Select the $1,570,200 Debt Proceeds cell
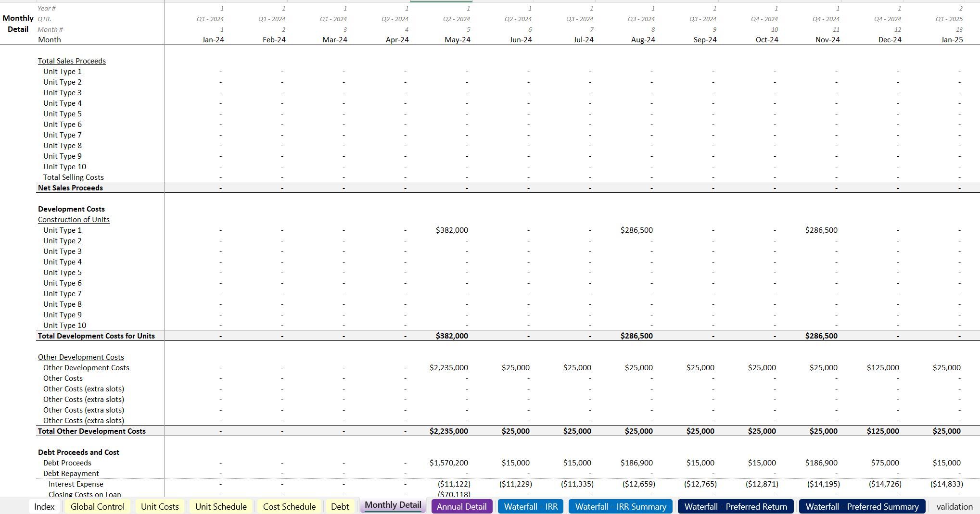The height and width of the screenshot is (514, 980). (x=448, y=463)
